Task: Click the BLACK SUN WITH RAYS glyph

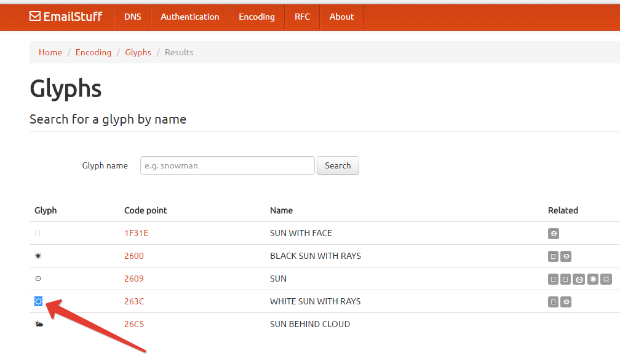Action: click(38, 256)
